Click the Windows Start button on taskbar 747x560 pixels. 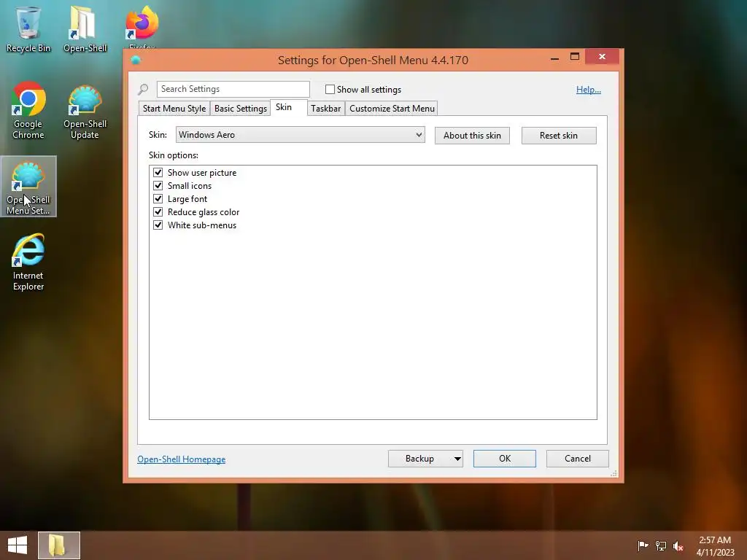(x=18, y=545)
